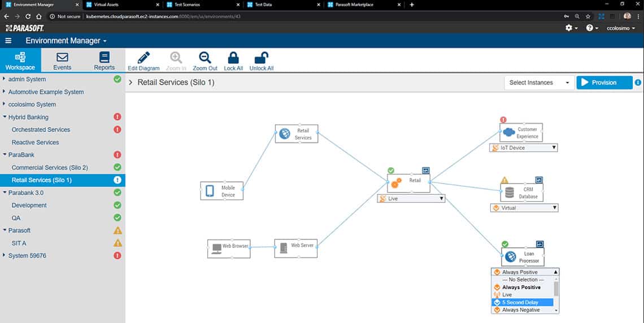Select the Retail Services globe node

pyautogui.click(x=297, y=134)
